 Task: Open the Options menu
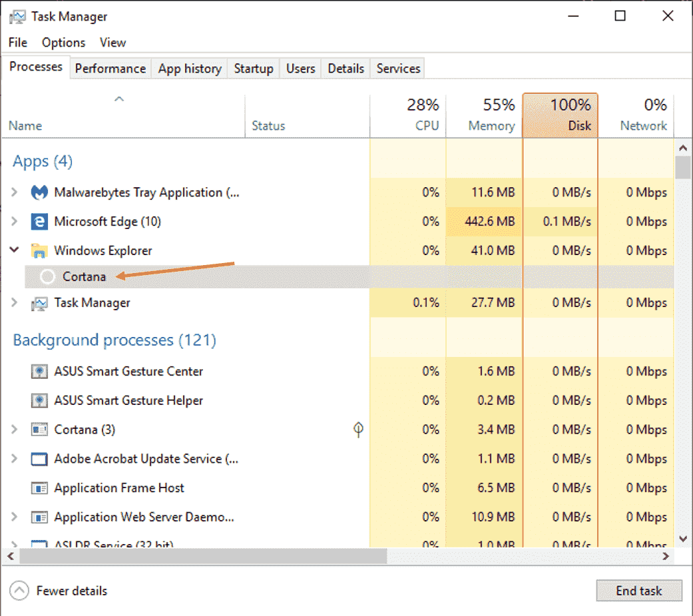[64, 43]
